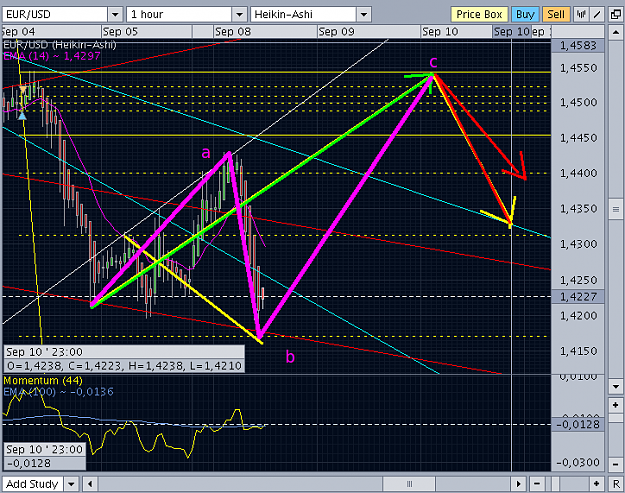Click the EMA (100) ~ -0,0136 label
The width and height of the screenshot is (625, 493).
point(58,392)
